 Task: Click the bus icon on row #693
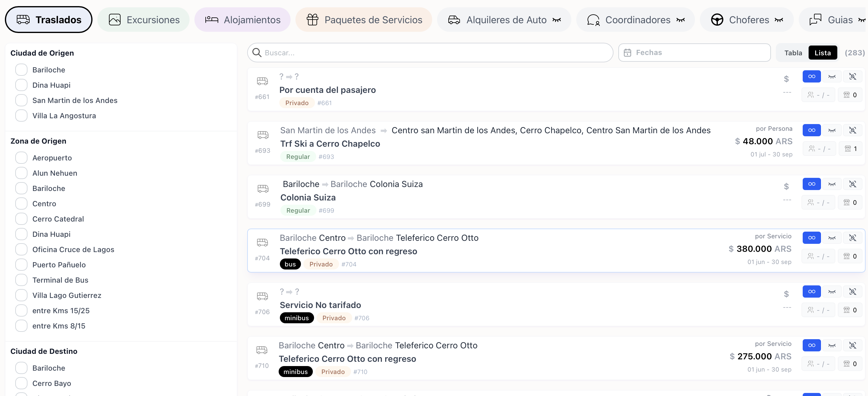coord(263,134)
